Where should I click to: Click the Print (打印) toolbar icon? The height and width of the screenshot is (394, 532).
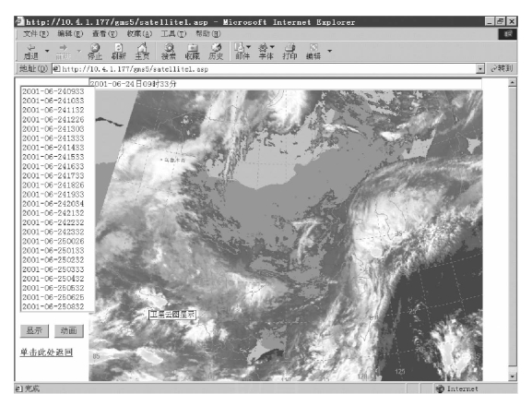pyautogui.click(x=290, y=52)
